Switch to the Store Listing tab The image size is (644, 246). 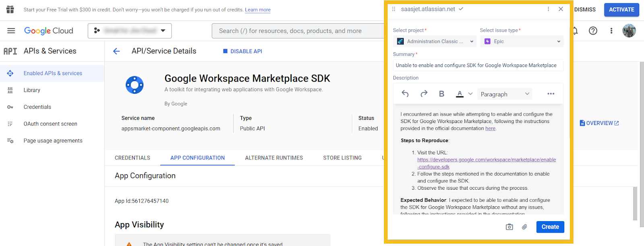point(342,158)
